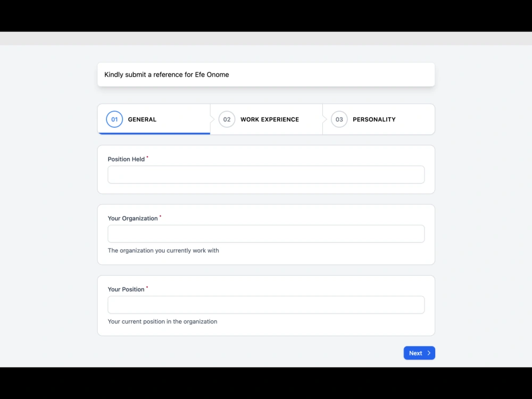Image resolution: width=532 pixels, height=399 pixels.
Task: Click the organization helper text below the field
Action: (x=163, y=251)
